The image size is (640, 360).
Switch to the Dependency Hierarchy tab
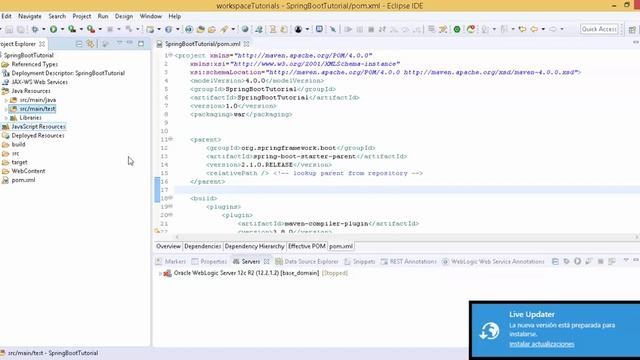(x=254, y=247)
